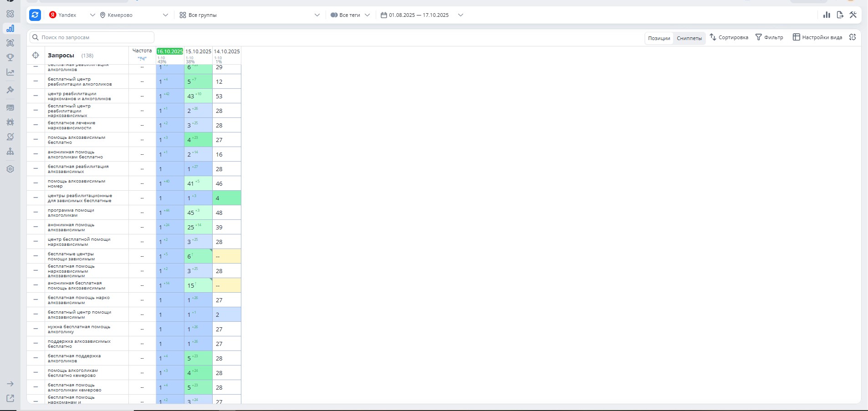The image size is (868, 411).
Task: Expand the sidebar with the right arrow icon
Action: click(10, 384)
